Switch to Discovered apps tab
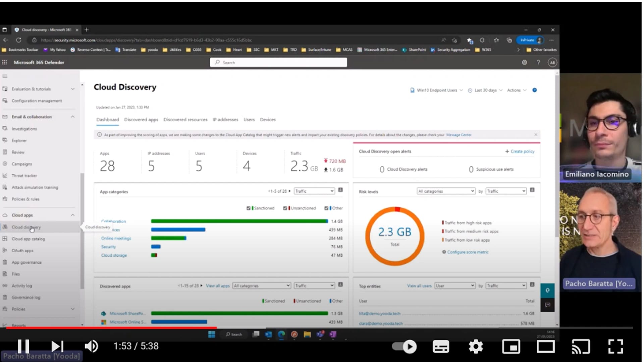Image resolution: width=644 pixels, height=362 pixels. point(141,120)
